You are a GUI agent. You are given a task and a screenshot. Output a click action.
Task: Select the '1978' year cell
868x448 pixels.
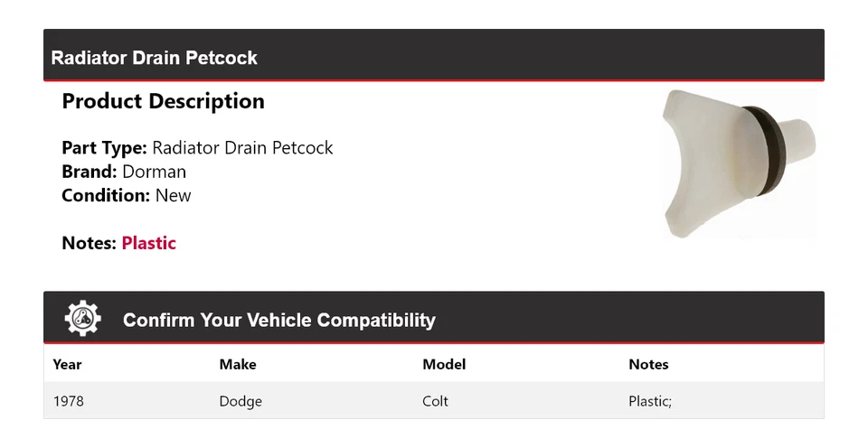[x=68, y=401]
